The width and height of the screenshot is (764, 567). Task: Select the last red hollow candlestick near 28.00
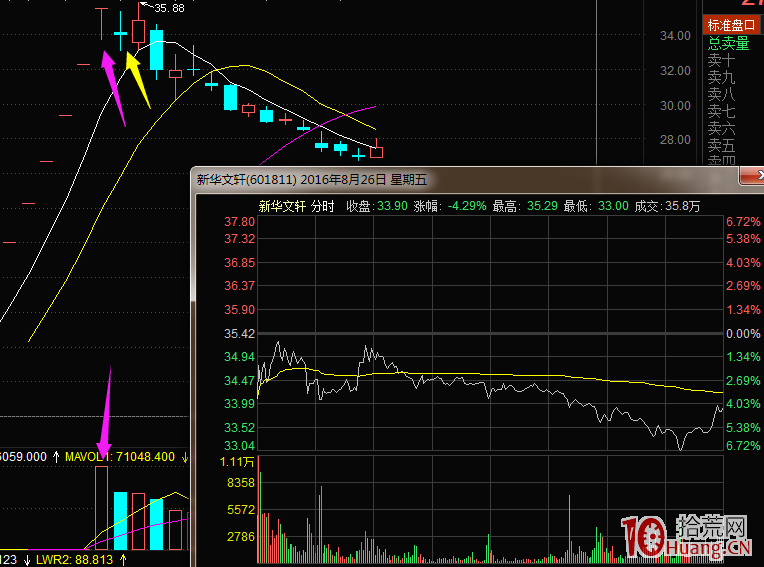click(377, 151)
